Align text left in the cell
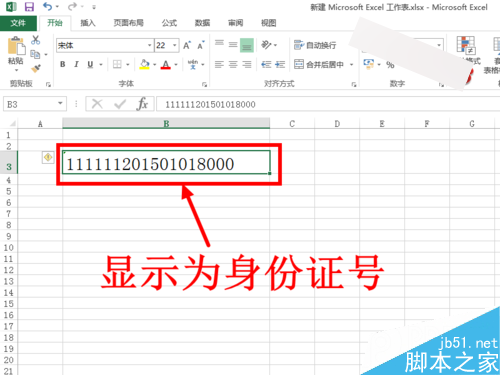 [219, 64]
